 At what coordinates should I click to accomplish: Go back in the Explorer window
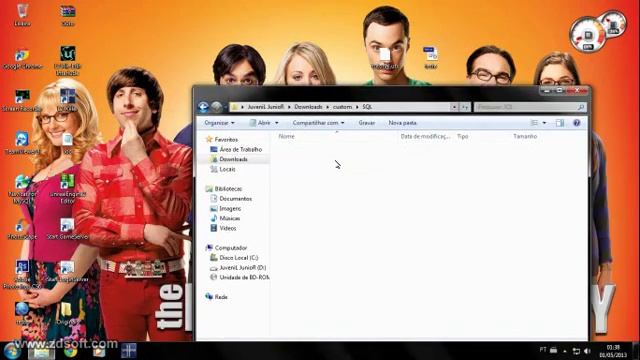(203, 107)
